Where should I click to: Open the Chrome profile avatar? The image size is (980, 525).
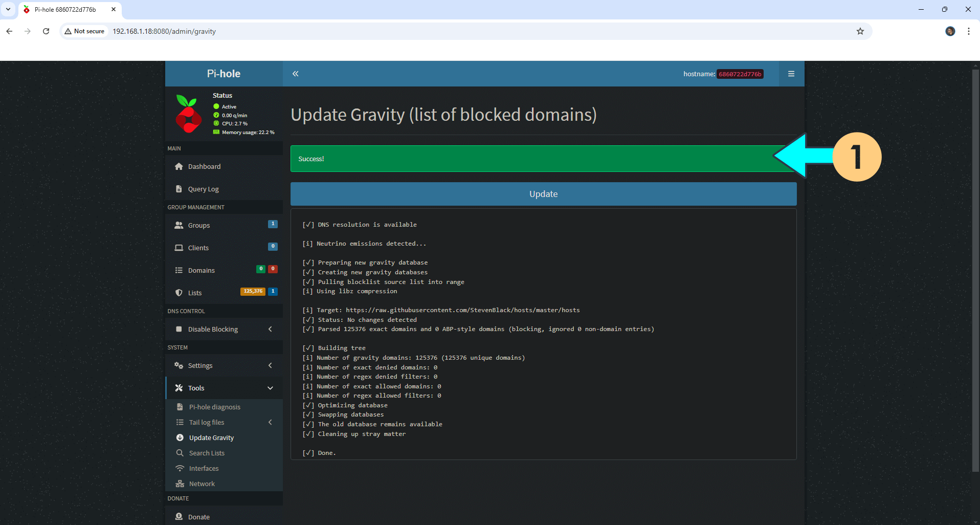950,31
